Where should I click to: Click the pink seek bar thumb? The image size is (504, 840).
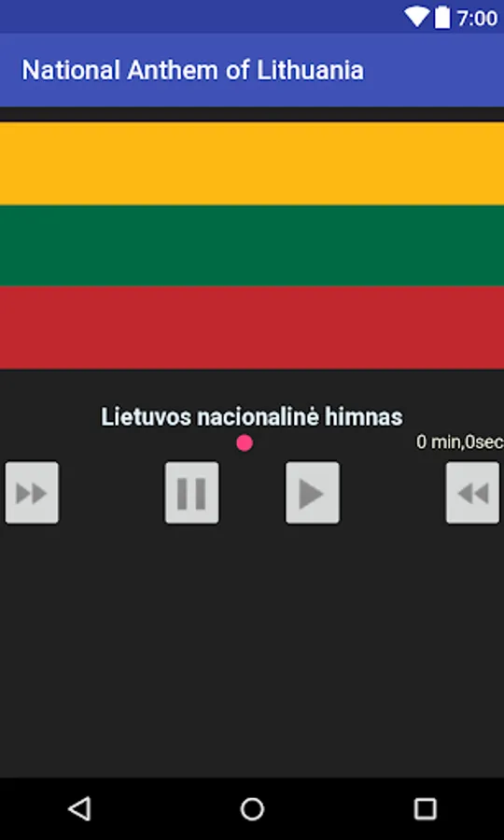point(245,443)
